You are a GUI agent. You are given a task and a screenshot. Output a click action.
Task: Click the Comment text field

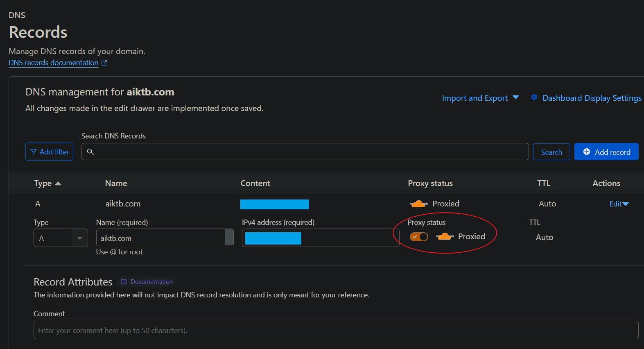pos(336,330)
